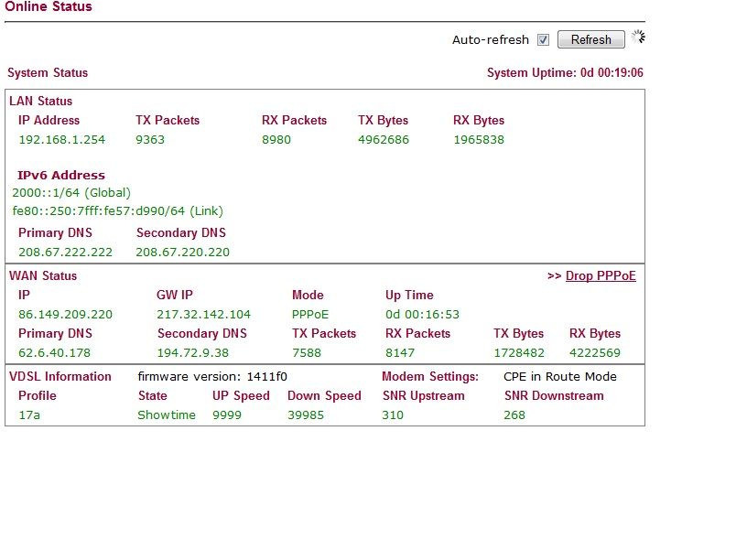
Task: Click the Down Speed value 39985
Action: coord(306,415)
